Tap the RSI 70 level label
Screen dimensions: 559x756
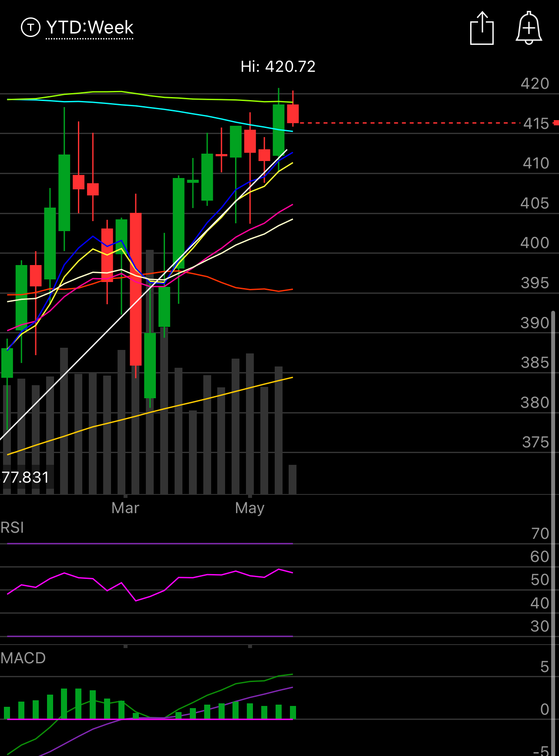coord(540,534)
